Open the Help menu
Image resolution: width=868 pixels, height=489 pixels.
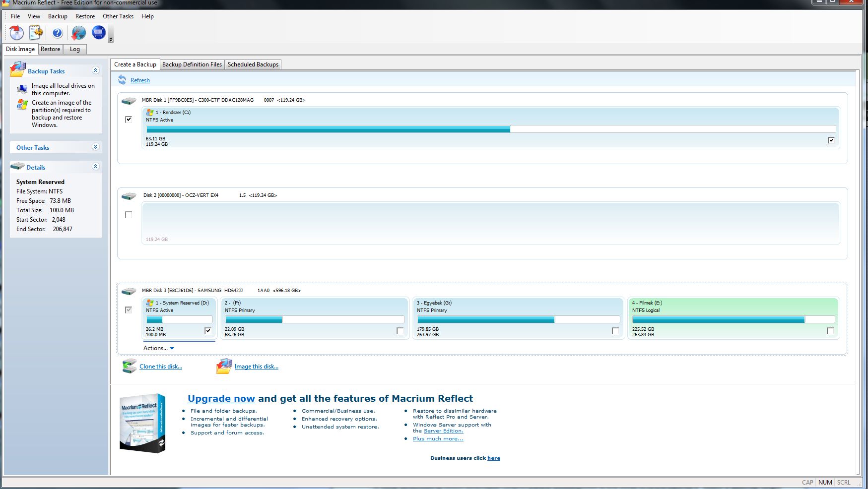click(147, 16)
